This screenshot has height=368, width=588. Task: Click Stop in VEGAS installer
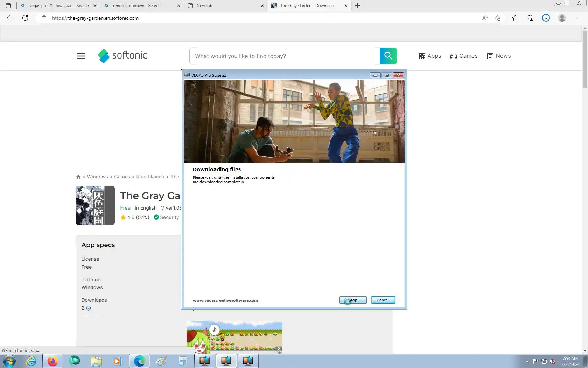353,300
